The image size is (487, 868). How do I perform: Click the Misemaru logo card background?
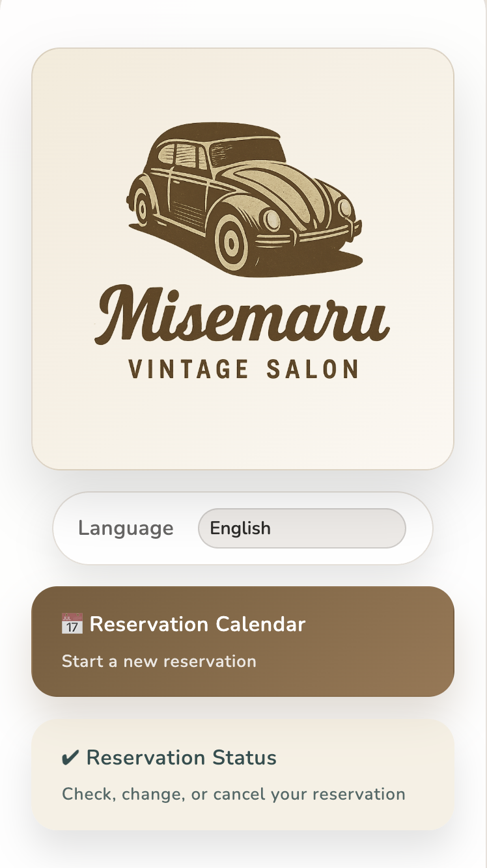pos(243,423)
